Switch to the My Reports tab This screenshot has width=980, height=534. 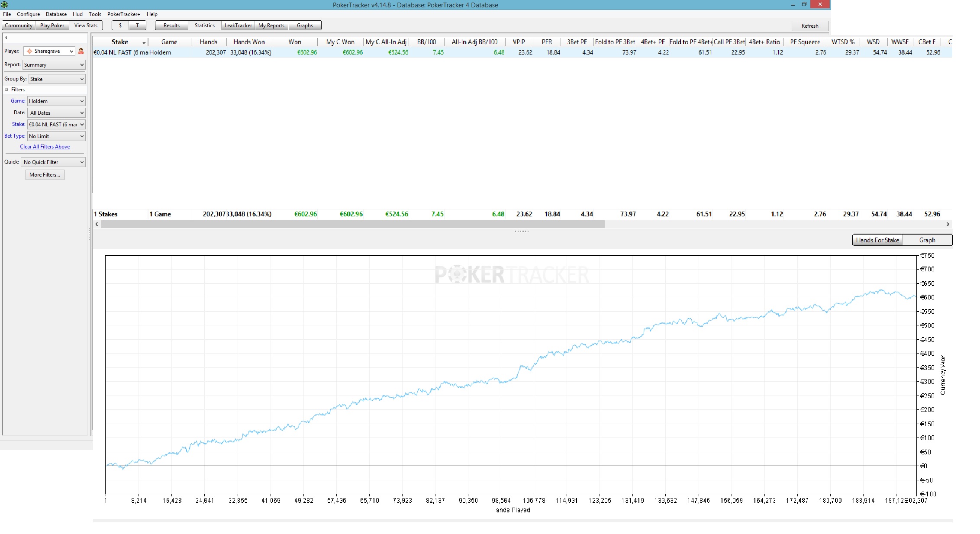[271, 26]
